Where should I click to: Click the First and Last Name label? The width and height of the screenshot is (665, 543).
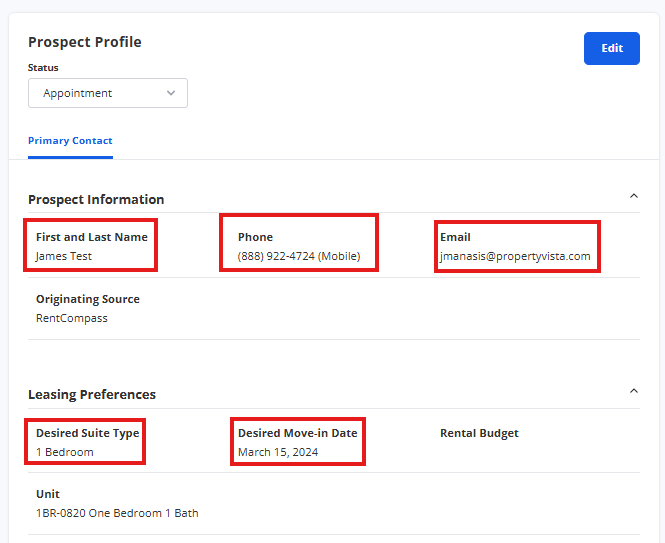92,237
